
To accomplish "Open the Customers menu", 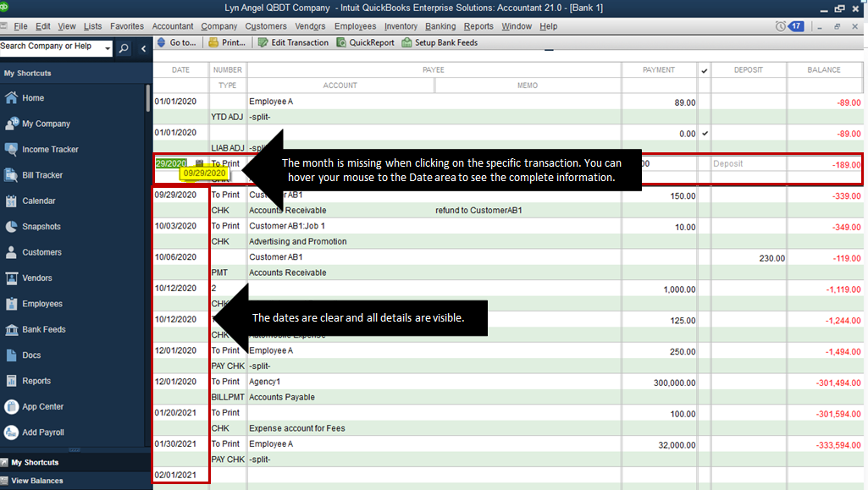I will (x=266, y=26).
